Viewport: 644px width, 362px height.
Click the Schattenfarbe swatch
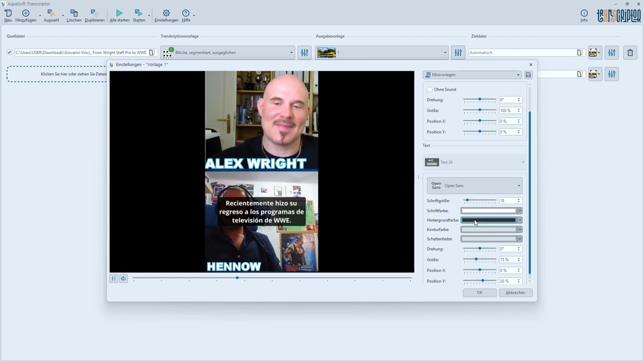(489, 239)
